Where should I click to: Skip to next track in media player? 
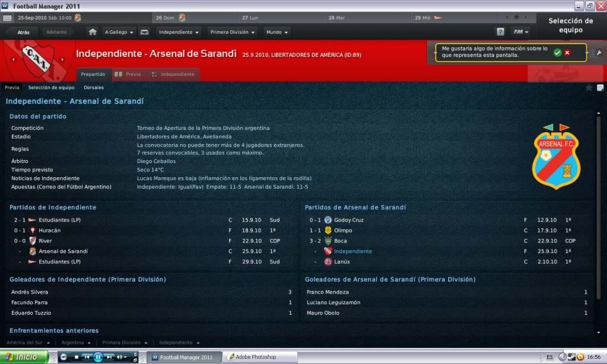pos(109,357)
